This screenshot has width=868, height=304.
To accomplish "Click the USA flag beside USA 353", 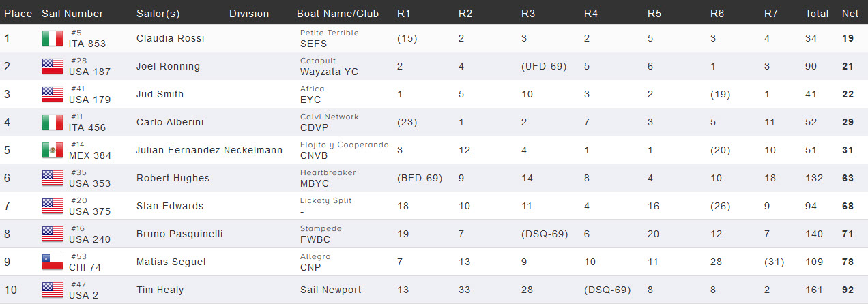I will click(x=53, y=178).
